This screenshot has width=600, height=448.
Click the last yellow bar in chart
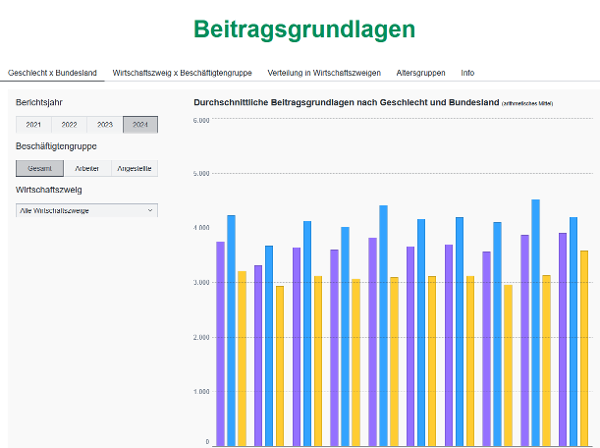[x=584, y=347]
